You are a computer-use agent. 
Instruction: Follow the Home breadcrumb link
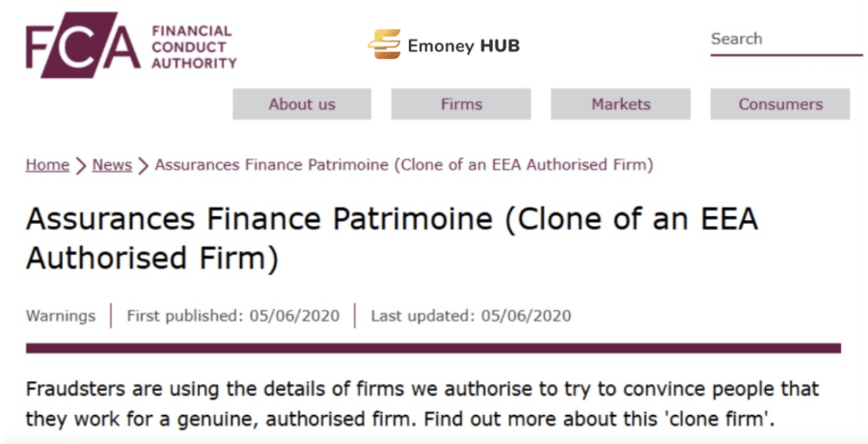pos(47,165)
